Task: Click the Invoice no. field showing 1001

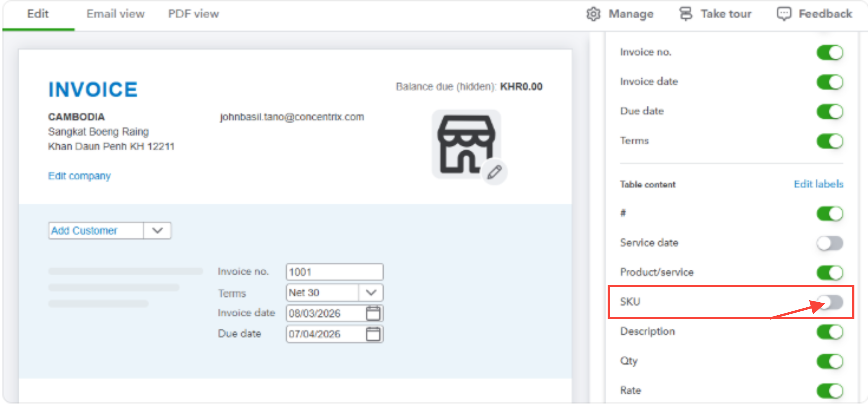Action: point(335,272)
